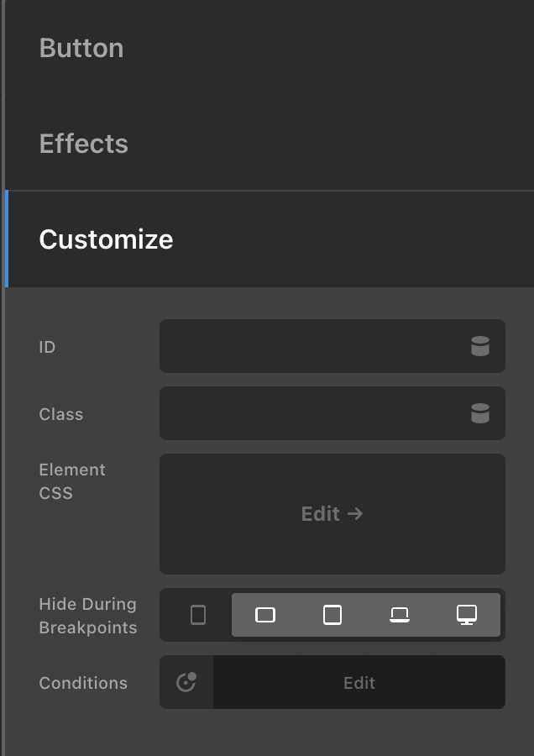Click the Conditions indicator icon
534x756 pixels.
[186, 682]
